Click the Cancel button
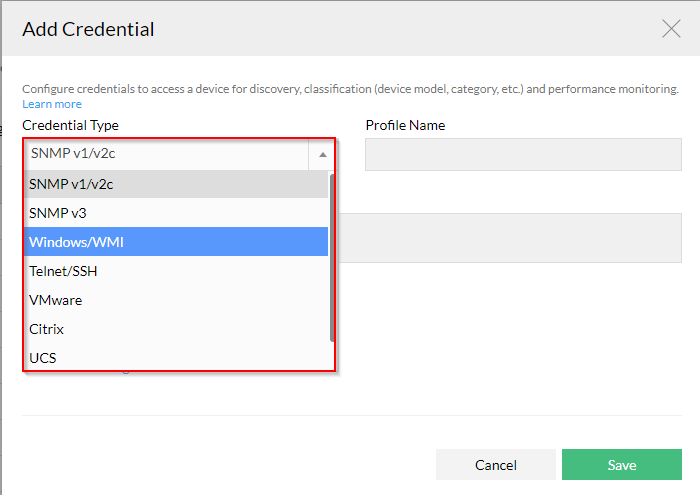Viewport: 700px width, 495px height. pyautogui.click(x=496, y=465)
